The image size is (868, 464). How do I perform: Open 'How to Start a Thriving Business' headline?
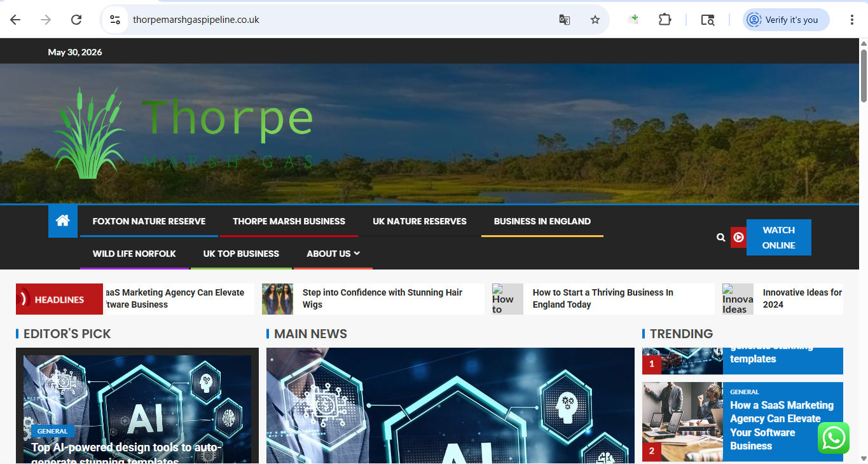603,299
